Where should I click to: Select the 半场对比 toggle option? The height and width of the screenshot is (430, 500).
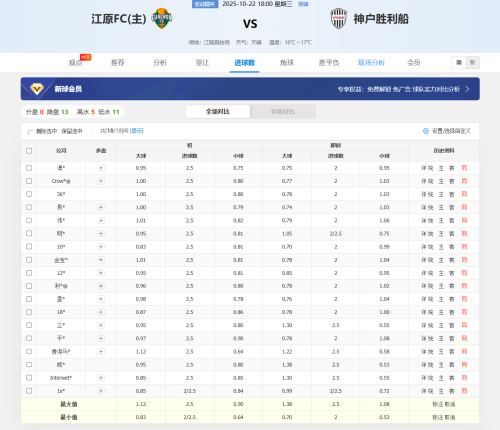click(283, 112)
